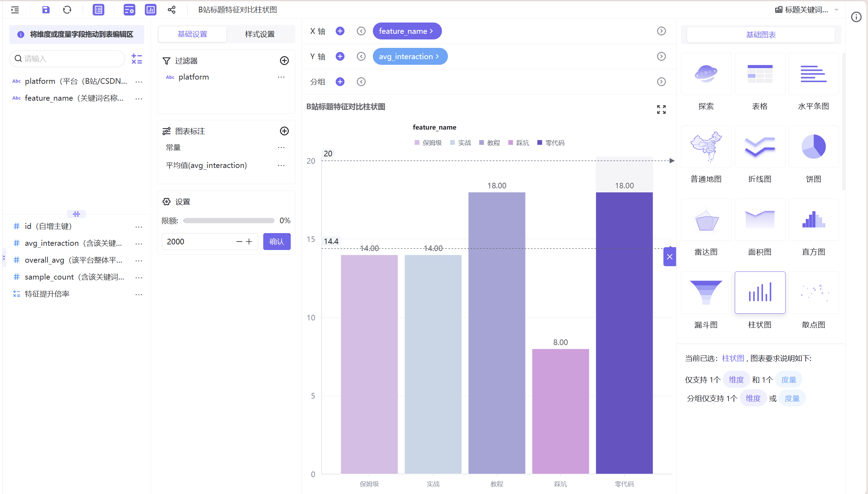
Task: Expand the avg_interaction Y-axis pill
Action: (x=410, y=56)
